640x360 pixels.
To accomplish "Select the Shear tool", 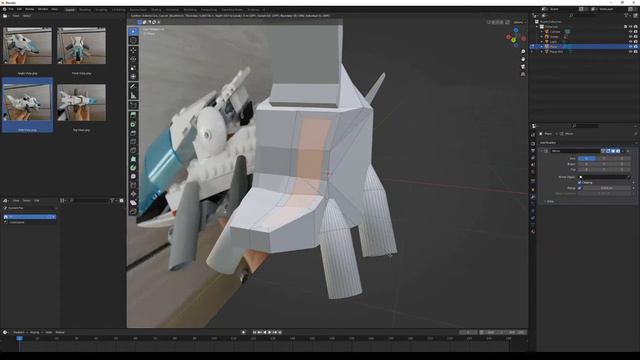I will tap(133, 202).
